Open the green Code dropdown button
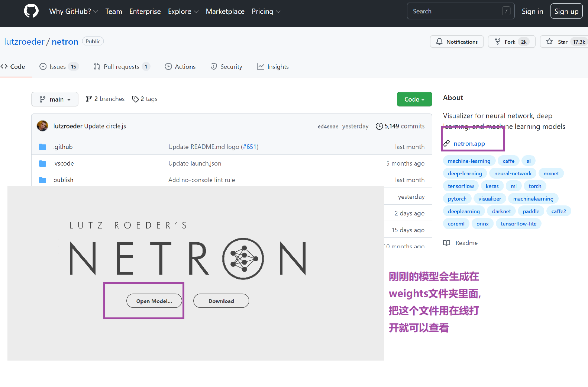The height and width of the screenshot is (387, 588). (414, 99)
